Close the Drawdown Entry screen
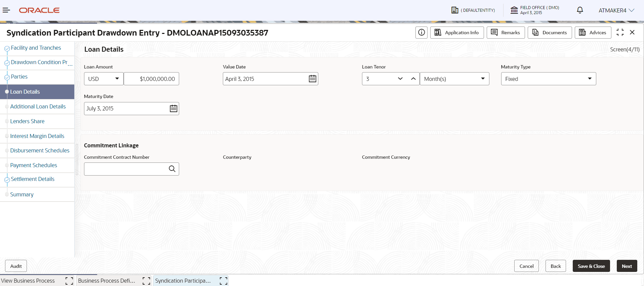Screen dimensions: 644x286 coord(632,32)
